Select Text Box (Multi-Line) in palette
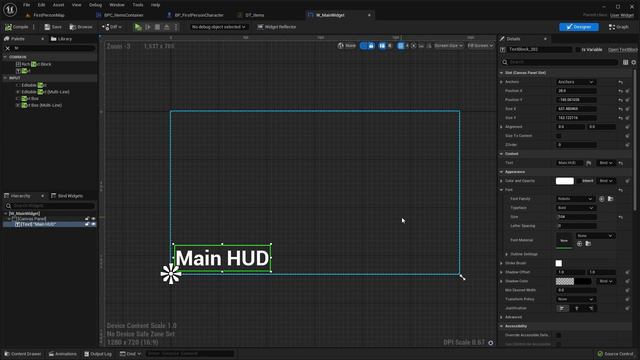Screen dimensions: 640x360 pos(39,105)
